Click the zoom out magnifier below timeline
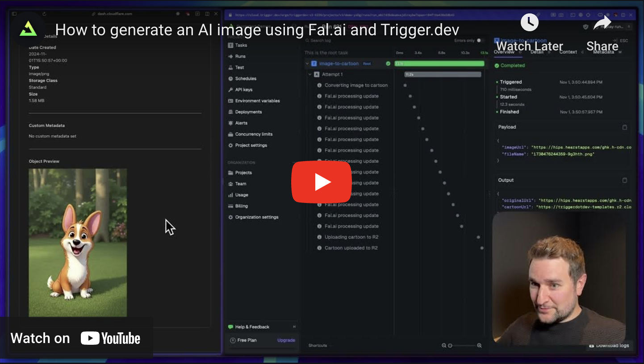 coord(444,346)
